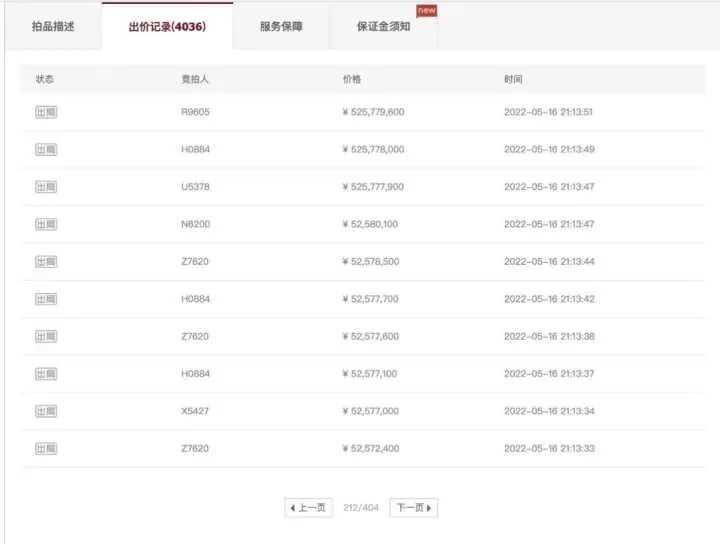
Task: Select 出局 badge in the ¥52,572,400 row
Action: [46, 449]
